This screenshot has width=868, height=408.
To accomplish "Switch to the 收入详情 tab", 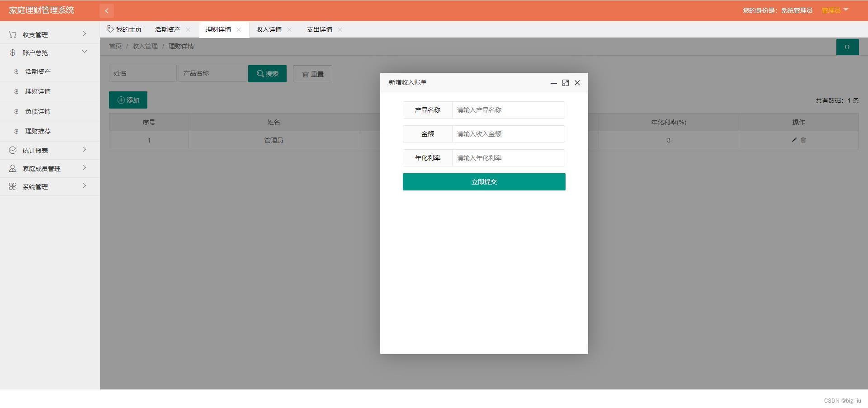I will pyautogui.click(x=269, y=29).
